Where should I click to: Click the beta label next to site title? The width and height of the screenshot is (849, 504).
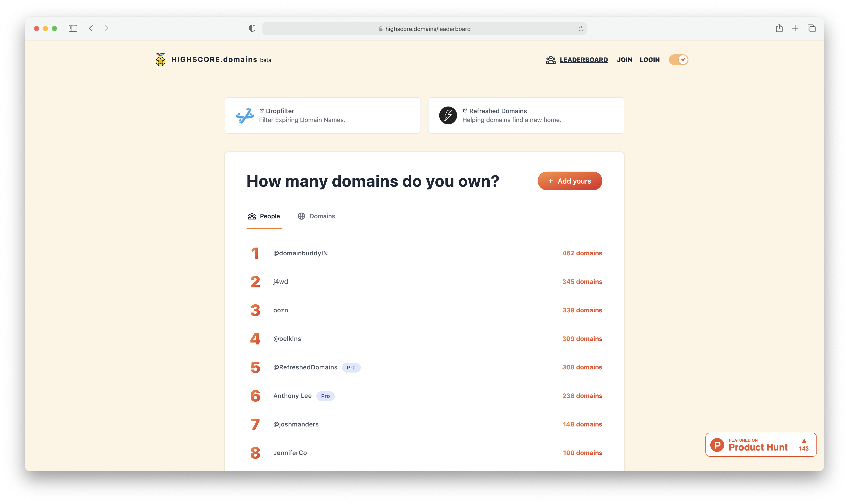[265, 60]
